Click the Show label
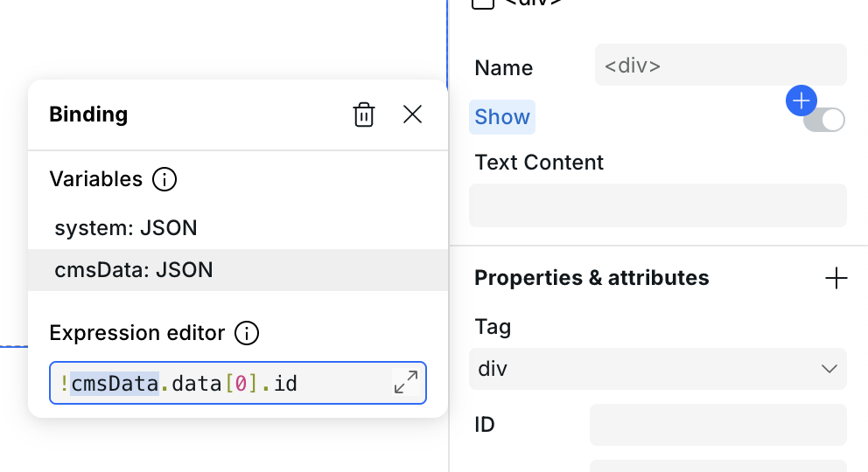This screenshot has height=472, width=868. point(502,117)
